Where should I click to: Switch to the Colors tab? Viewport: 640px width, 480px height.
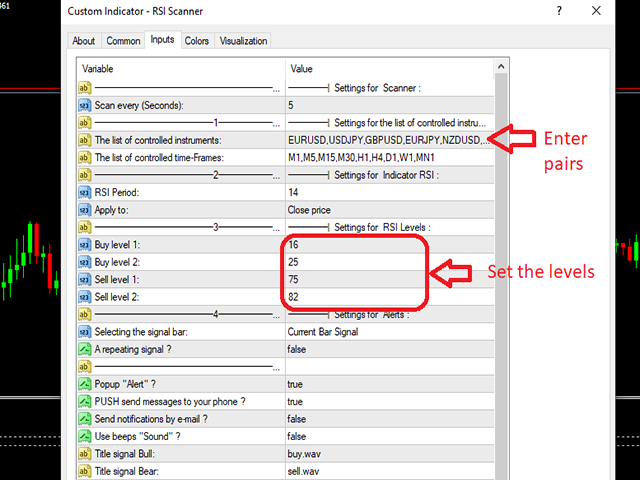197,41
